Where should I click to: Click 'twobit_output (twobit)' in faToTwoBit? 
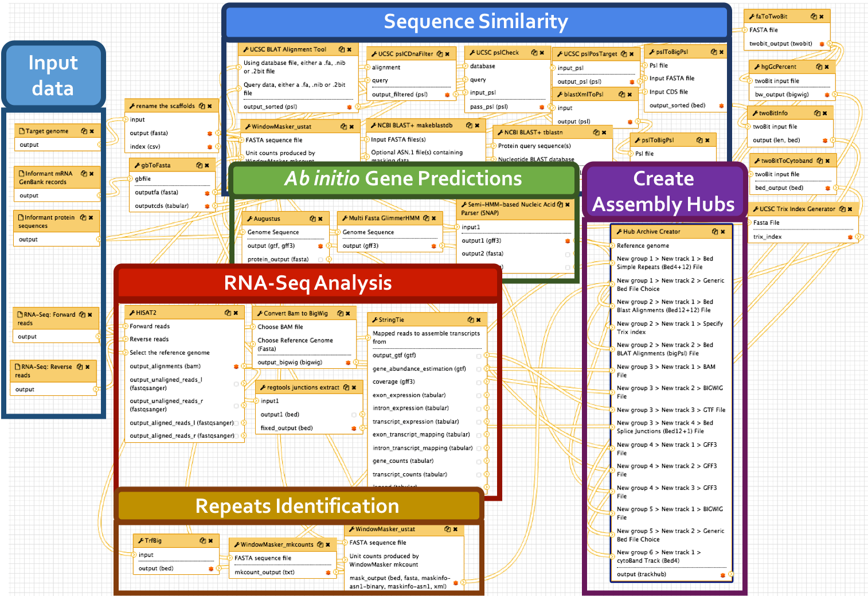(x=780, y=44)
